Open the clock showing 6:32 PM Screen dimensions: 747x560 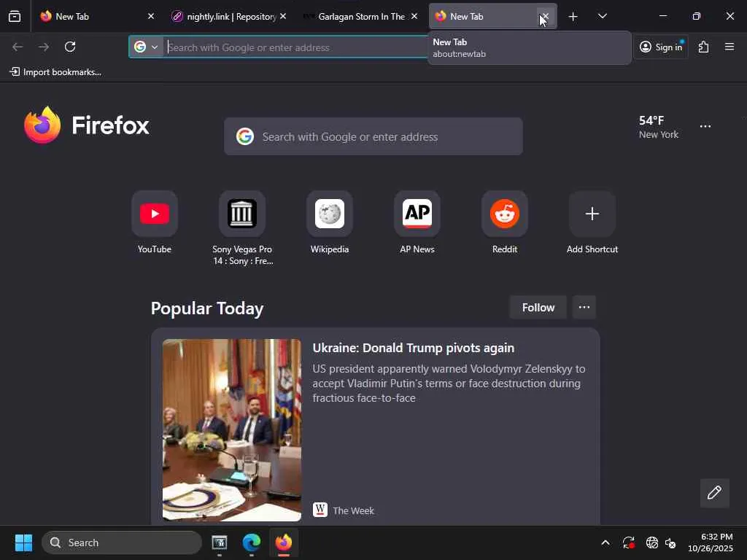[711, 542]
